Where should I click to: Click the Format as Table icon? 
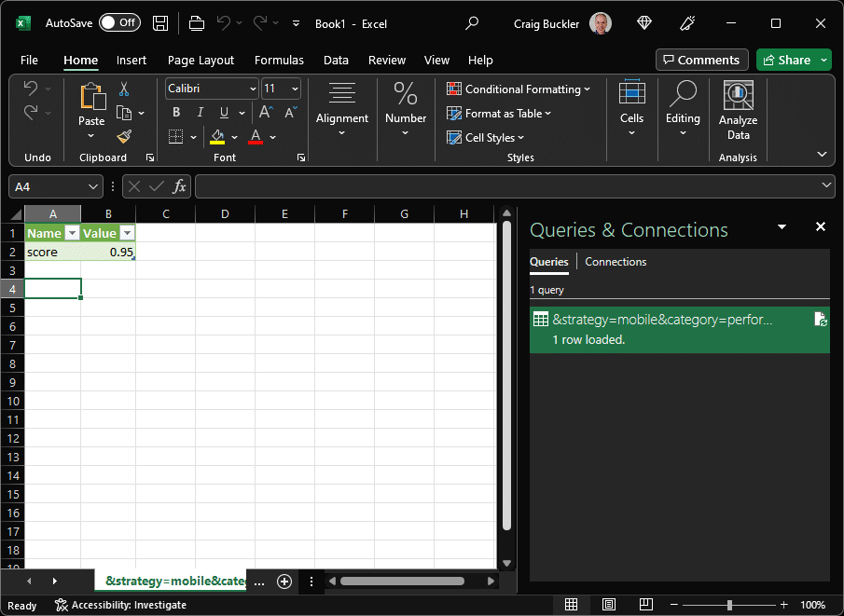(x=453, y=113)
